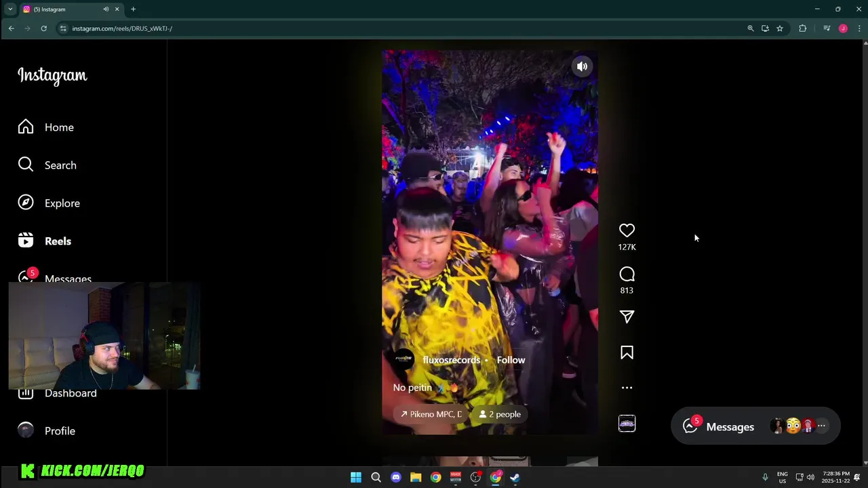The height and width of the screenshot is (488, 868).
Task: Select the (5) Instagram browser tab
Action: [x=71, y=9]
